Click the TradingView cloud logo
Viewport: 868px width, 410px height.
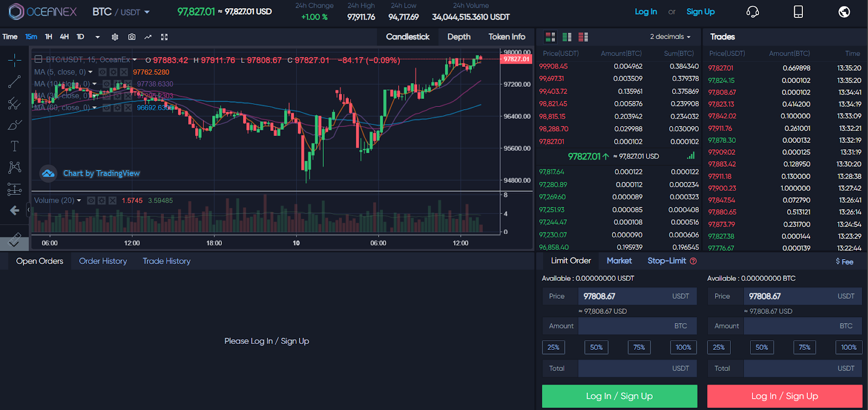point(48,173)
